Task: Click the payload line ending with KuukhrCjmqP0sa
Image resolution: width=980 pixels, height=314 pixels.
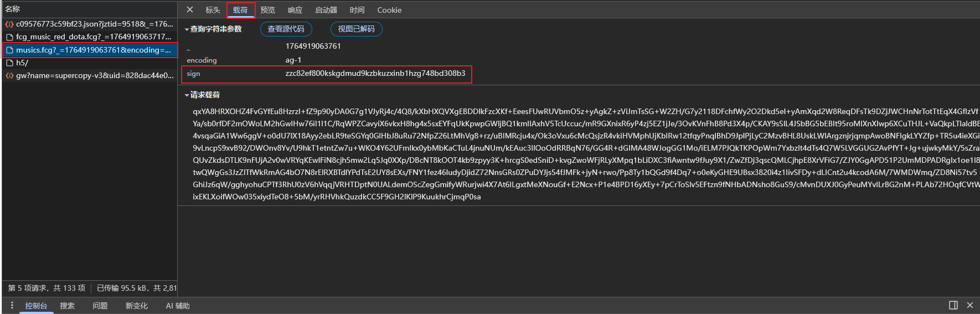Action: 337,197
